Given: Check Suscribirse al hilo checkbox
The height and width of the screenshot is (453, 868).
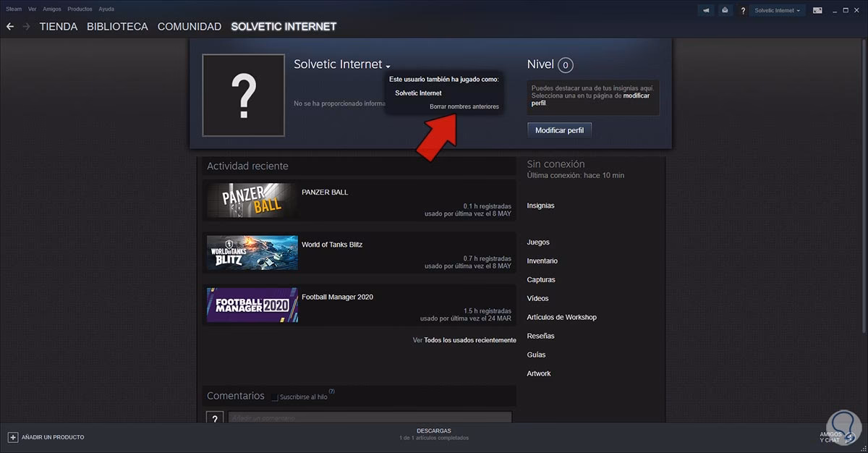Looking at the screenshot, I should [275, 397].
